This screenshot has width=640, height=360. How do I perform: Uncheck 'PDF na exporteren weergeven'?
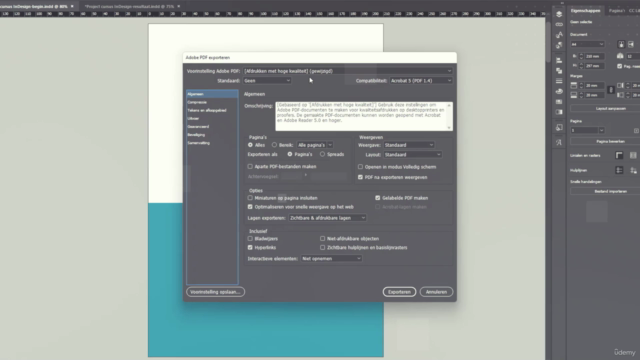[360, 177]
